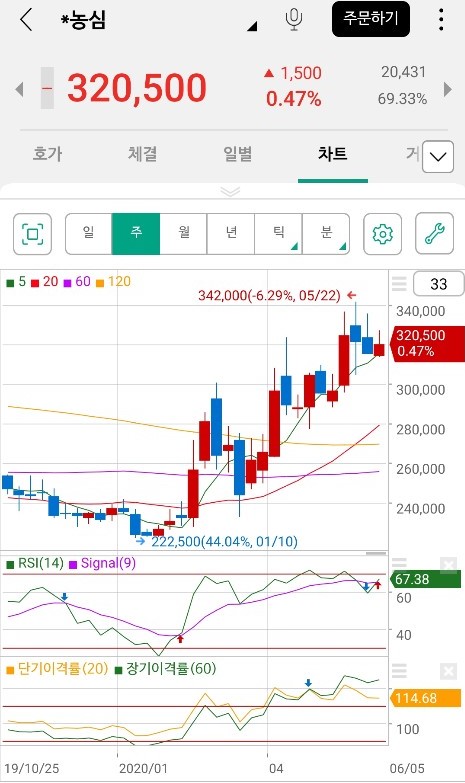Tap the 주문하기 order button

(371, 19)
